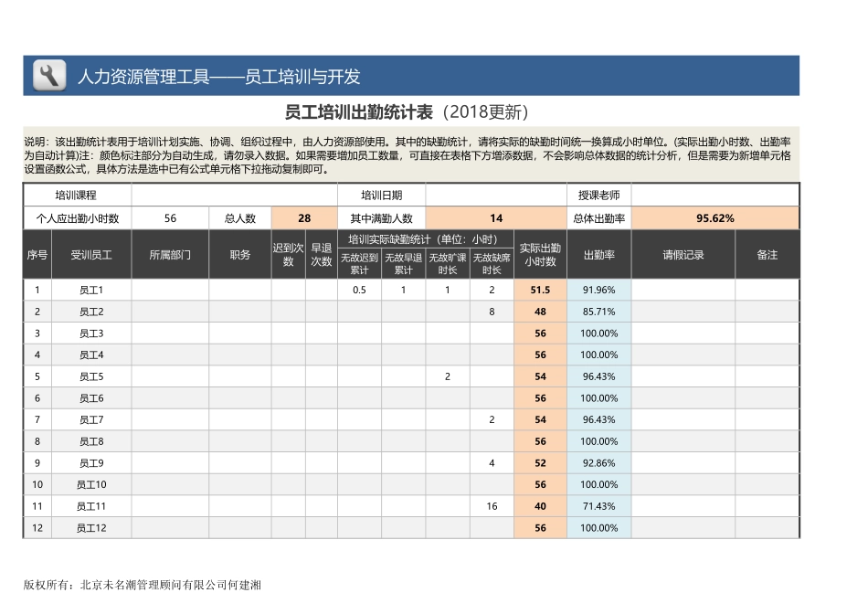Select the empty 培训日期 input cell
The height and width of the screenshot is (614, 868).
(x=495, y=196)
